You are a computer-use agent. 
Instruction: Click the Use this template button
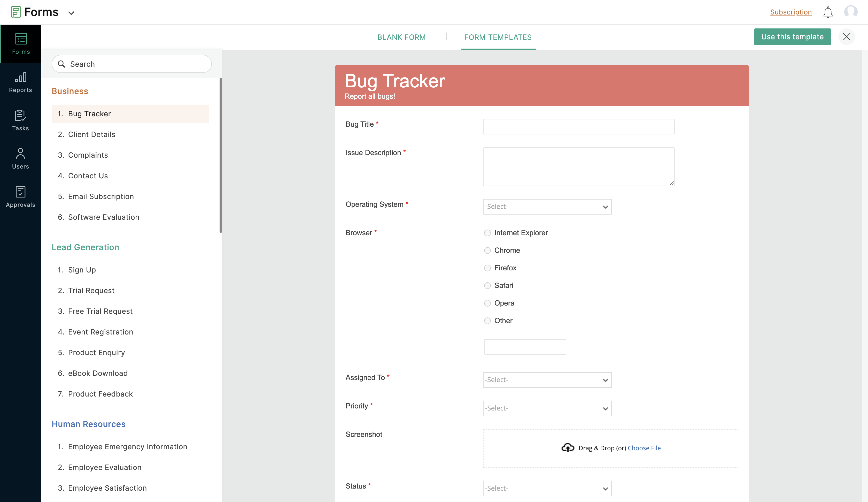(x=792, y=36)
